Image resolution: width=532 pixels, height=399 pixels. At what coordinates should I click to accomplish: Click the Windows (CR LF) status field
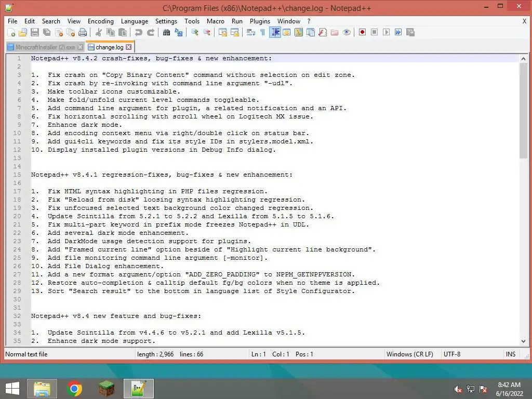click(409, 354)
